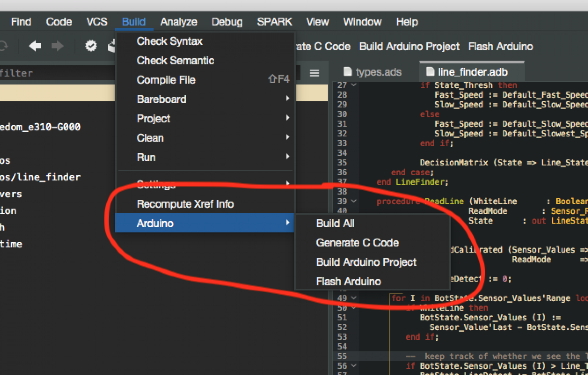The width and height of the screenshot is (588, 375).
Task: Choose Build Arduino Project in submenu
Action: click(x=372, y=262)
